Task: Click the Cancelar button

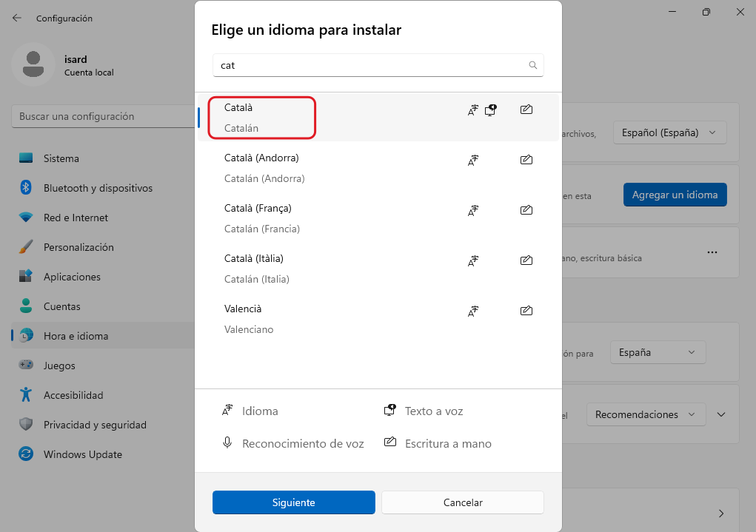Action: 463,502
